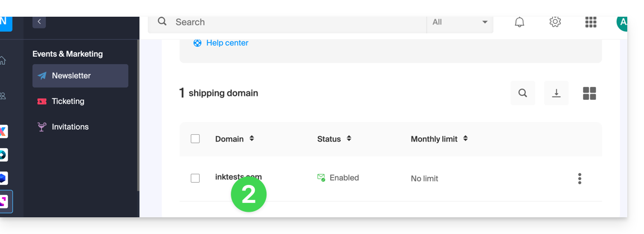
Task: Switch to grid view layout
Action: coord(589,94)
